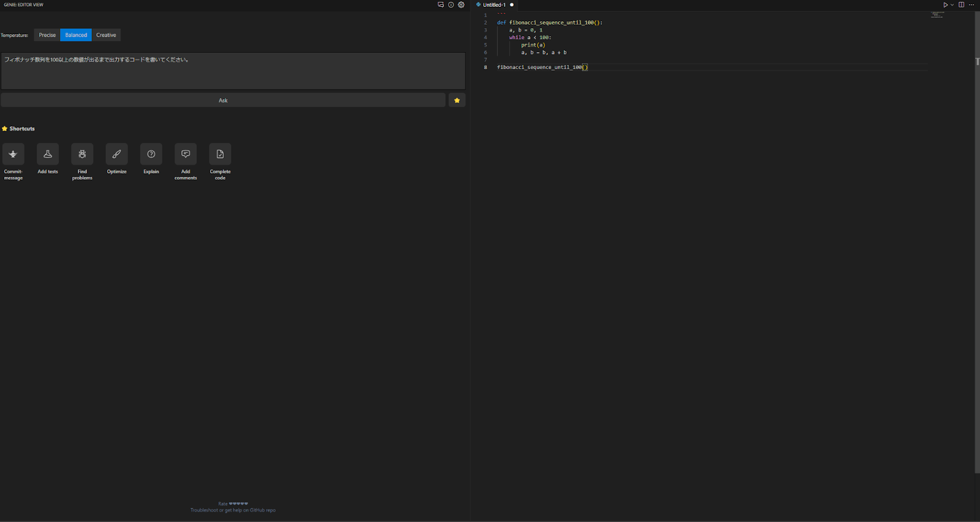The image size is (980, 522).
Task: Open the GitHub repo help link
Action: pyautogui.click(x=262, y=510)
